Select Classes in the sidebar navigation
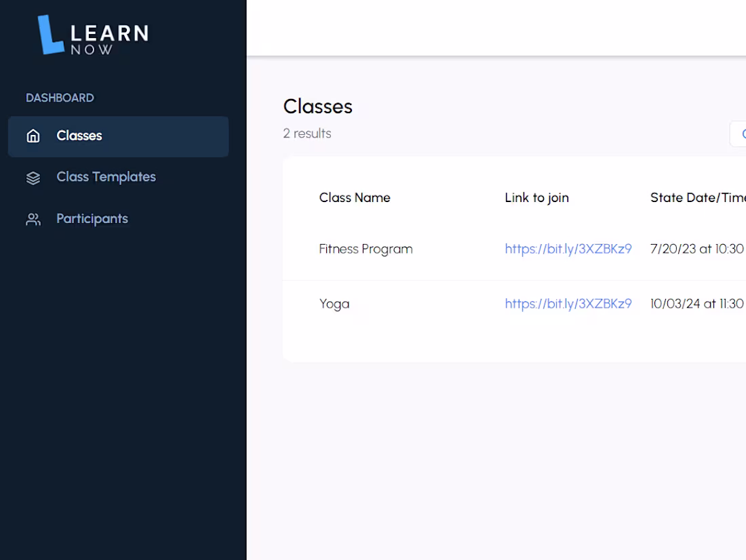The image size is (746, 560). coord(79,136)
